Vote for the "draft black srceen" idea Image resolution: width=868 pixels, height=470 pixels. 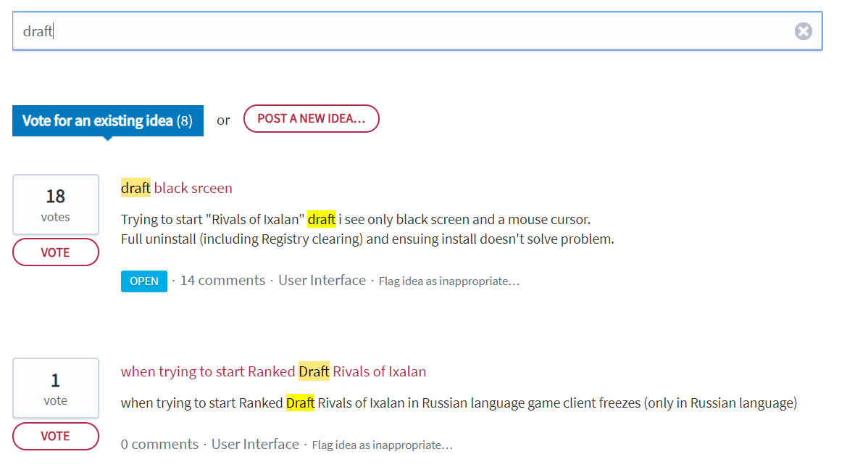(x=56, y=252)
